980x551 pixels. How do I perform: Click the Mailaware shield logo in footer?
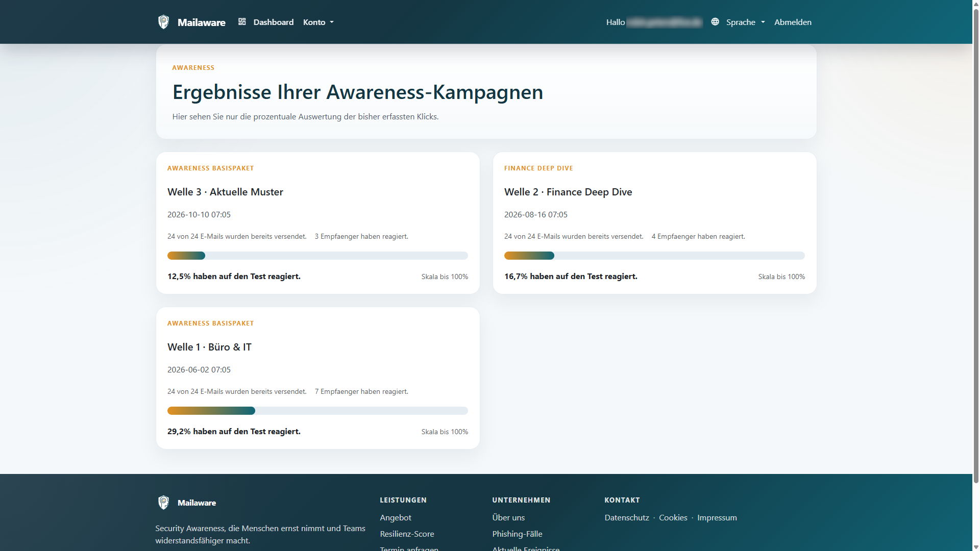pyautogui.click(x=163, y=503)
